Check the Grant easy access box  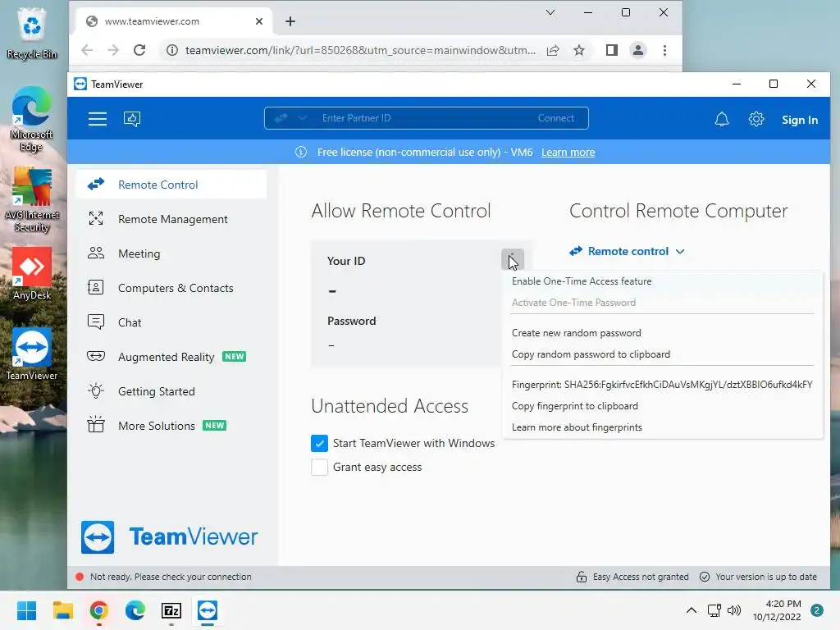point(319,467)
